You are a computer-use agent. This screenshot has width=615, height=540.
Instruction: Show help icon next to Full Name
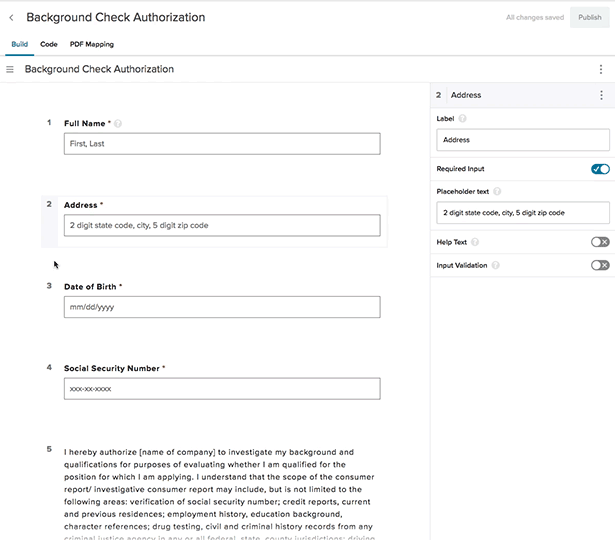(118, 124)
